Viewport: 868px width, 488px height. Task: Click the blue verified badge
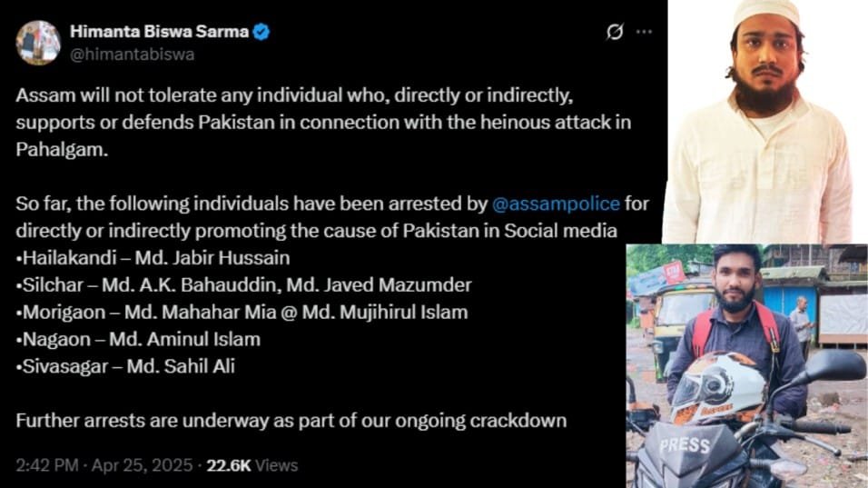coord(261,33)
